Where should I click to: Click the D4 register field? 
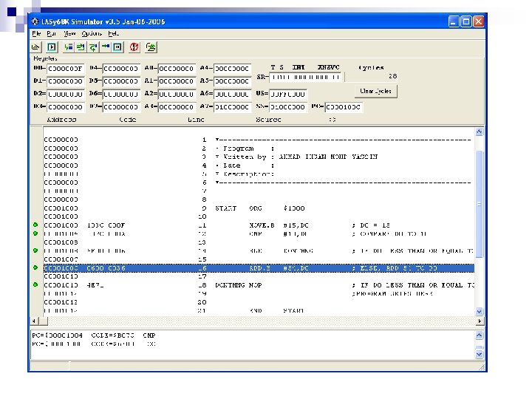(x=121, y=69)
